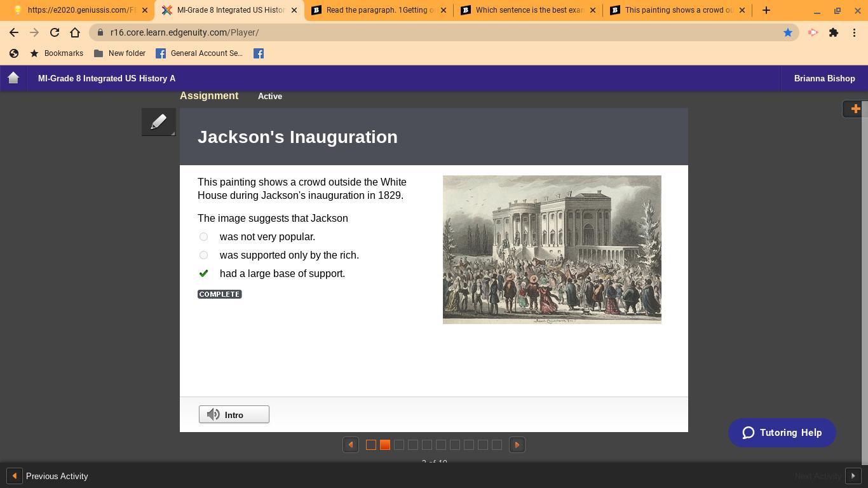Select "was supported only by the rich." option
Image resolution: width=868 pixels, height=488 pixels.
tap(203, 255)
